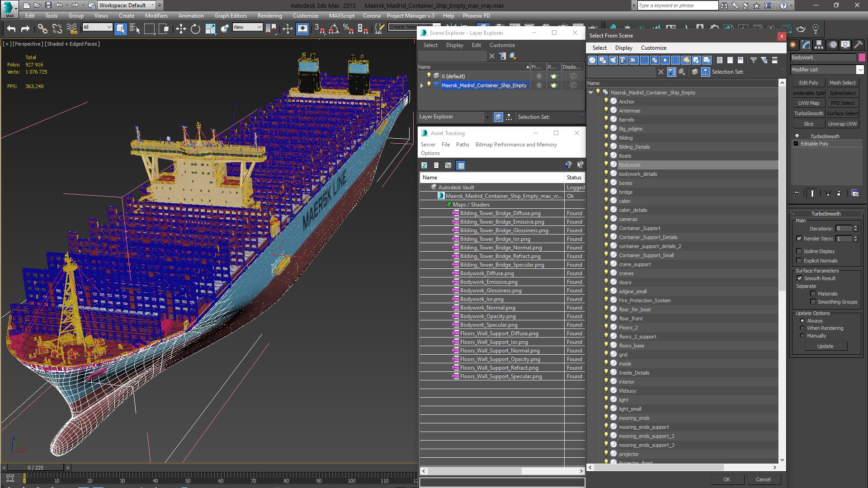Open the Graph Editors menu
The width and height of the screenshot is (868, 488).
(x=231, y=15)
